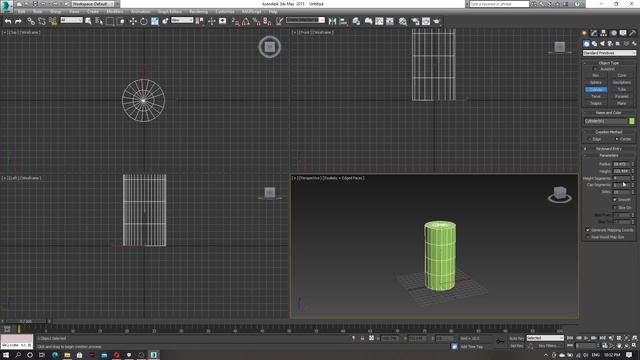Click the Rectangular Selection Region icon
The width and height of the screenshot is (640, 360).
coord(110,21)
